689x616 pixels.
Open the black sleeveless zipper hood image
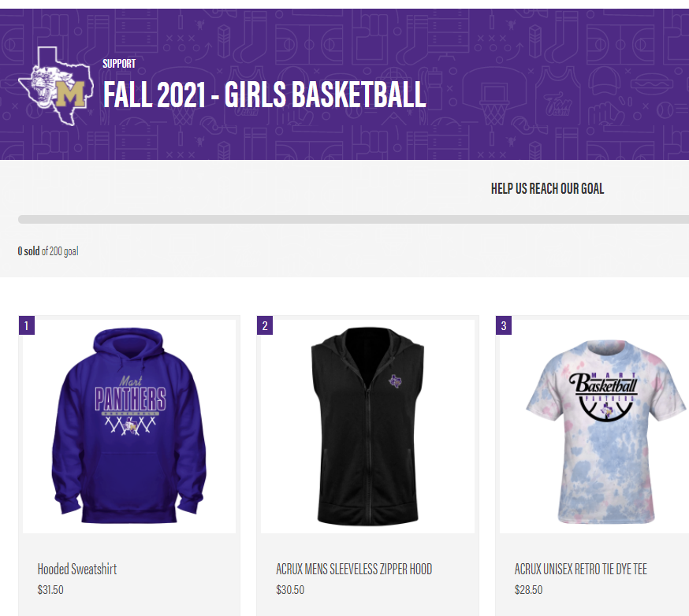[x=368, y=426]
